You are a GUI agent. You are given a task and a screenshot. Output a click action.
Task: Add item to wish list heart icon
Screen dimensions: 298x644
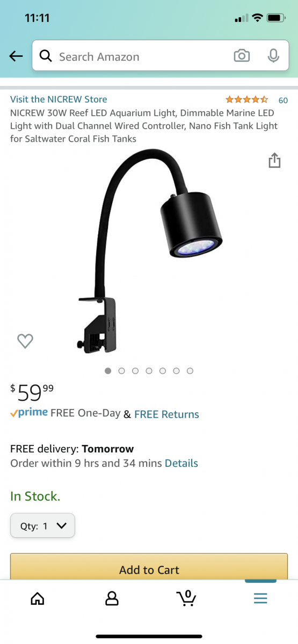pyautogui.click(x=25, y=341)
